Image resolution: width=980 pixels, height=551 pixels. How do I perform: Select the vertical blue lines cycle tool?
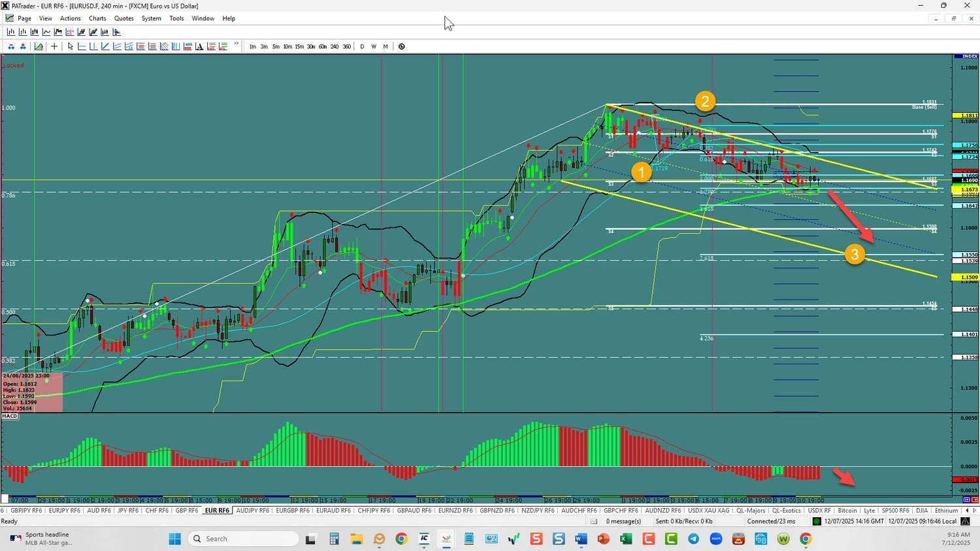176,46
